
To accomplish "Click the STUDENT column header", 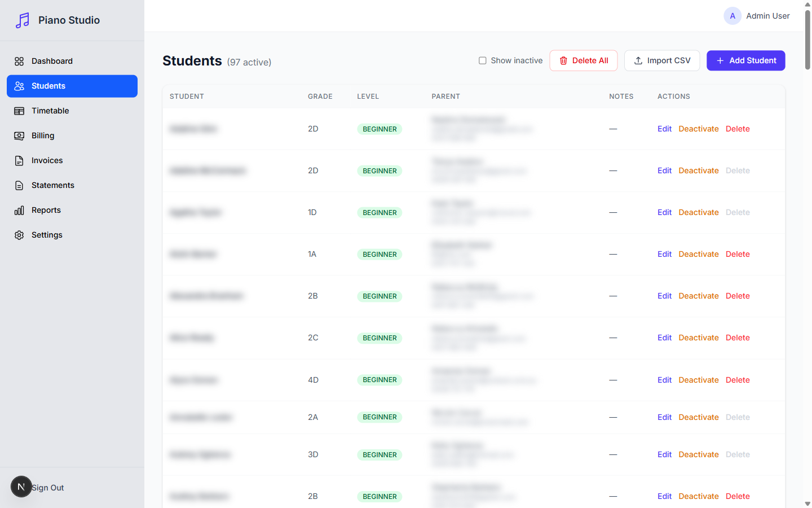I will point(187,97).
